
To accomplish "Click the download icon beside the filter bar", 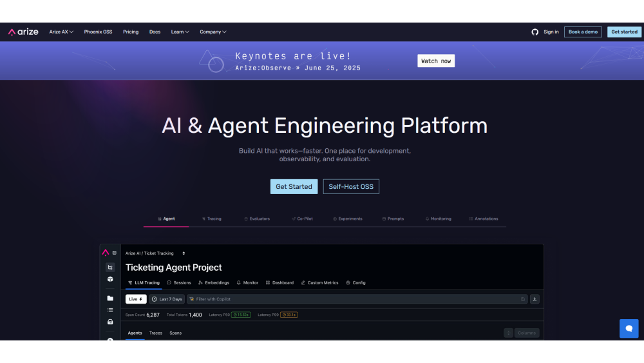I will [x=535, y=299].
